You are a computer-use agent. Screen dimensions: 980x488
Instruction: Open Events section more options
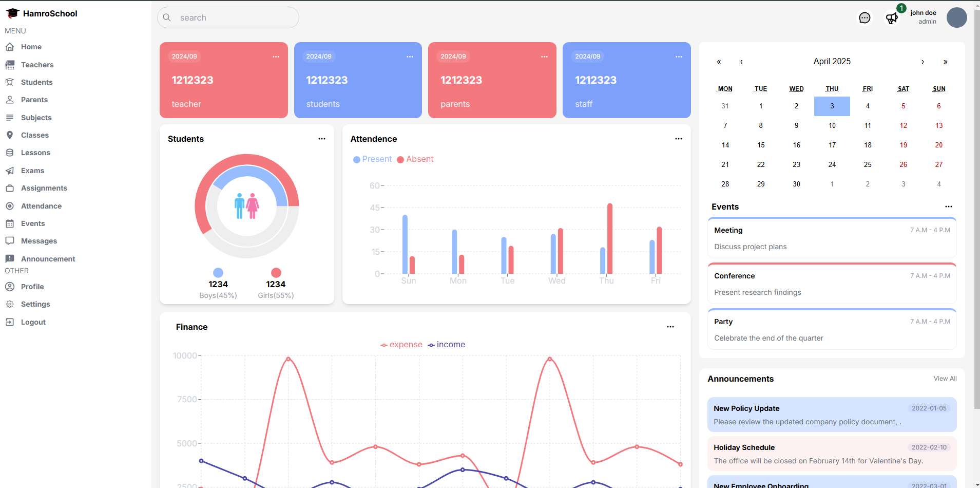[949, 207]
